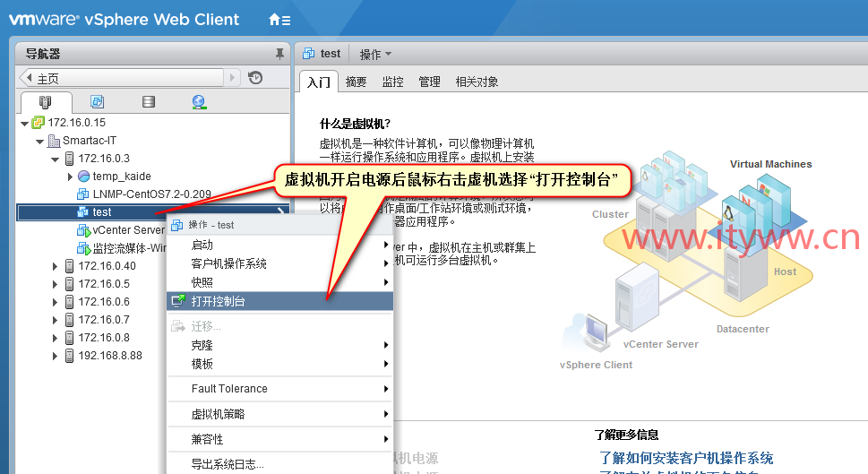This screenshot has width=868, height=474.
Task: Open the Fault Tolerance submenu
Action: pyautogui.click(x=280, y=389)
